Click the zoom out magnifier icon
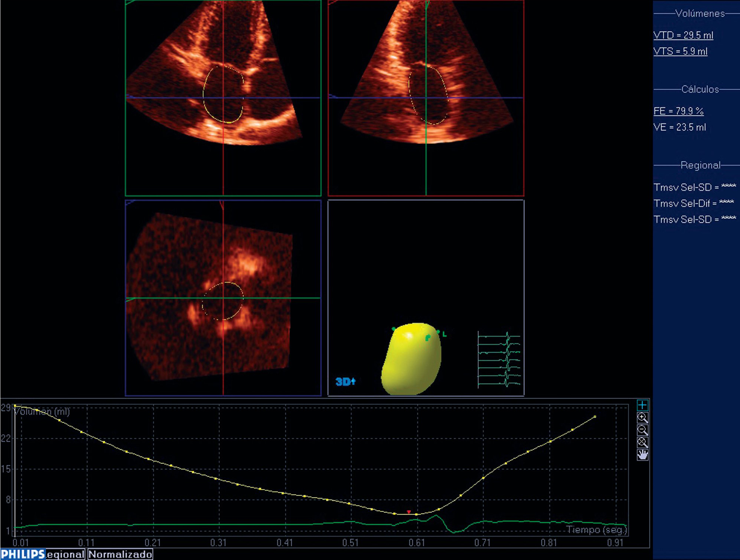 point(642,430)
